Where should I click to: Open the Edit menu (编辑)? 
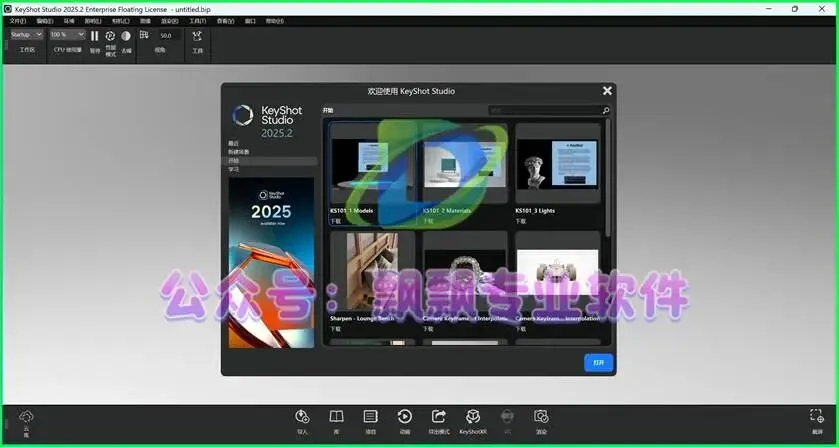coord(45,21)
